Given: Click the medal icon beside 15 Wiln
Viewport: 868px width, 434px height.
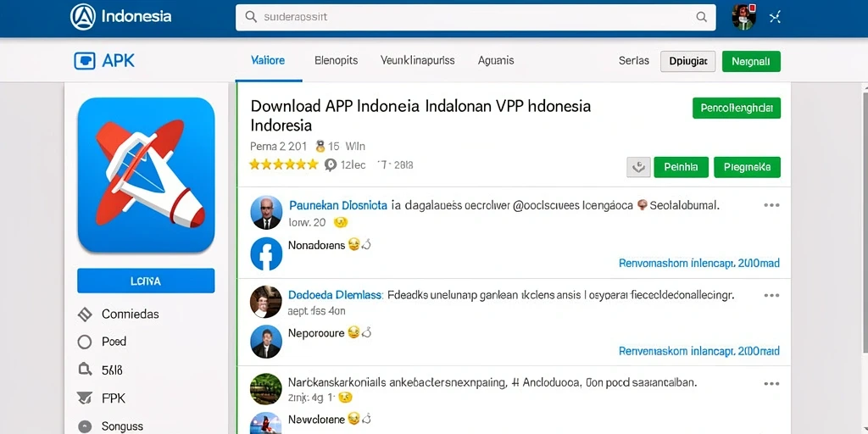Looking at the screenshot, I should (x=320, y=147).
